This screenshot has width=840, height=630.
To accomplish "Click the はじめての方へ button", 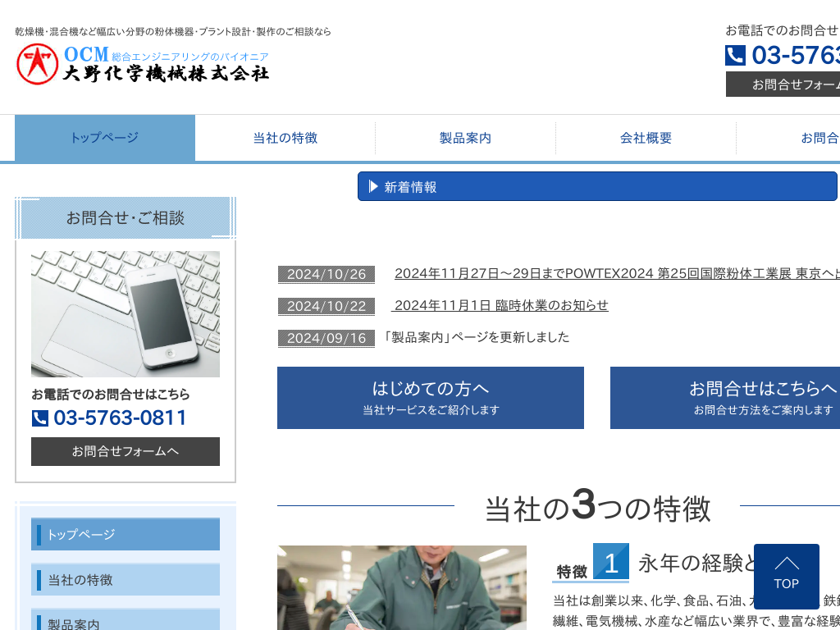I will [x=431, y=398].
